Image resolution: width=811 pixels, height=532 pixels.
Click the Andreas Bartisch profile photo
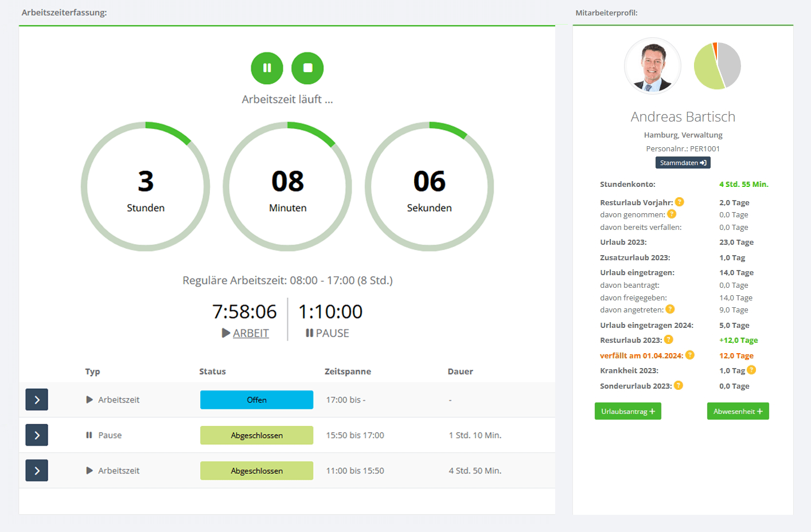coord(653,66)
